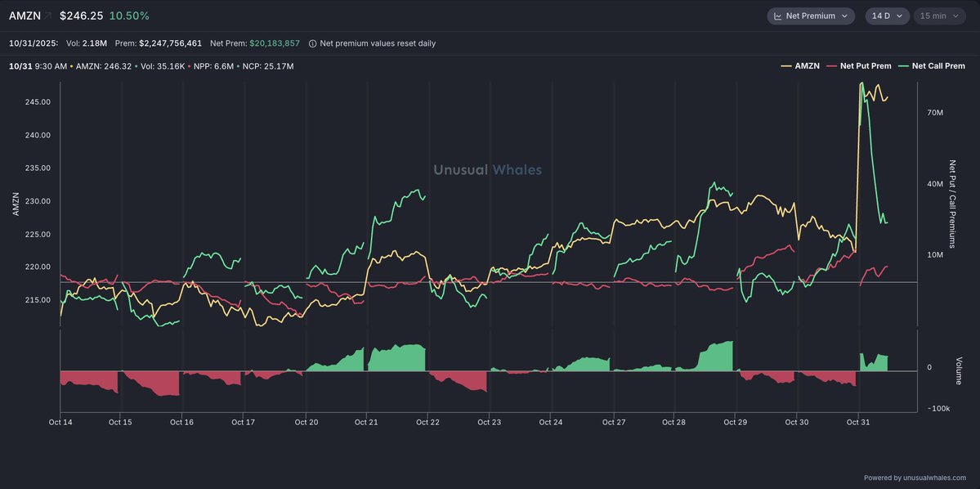This screenshot has width=980, height=489.
Task: Click the chart icon in Net Premium selector
Action: [x=778, y=16]
